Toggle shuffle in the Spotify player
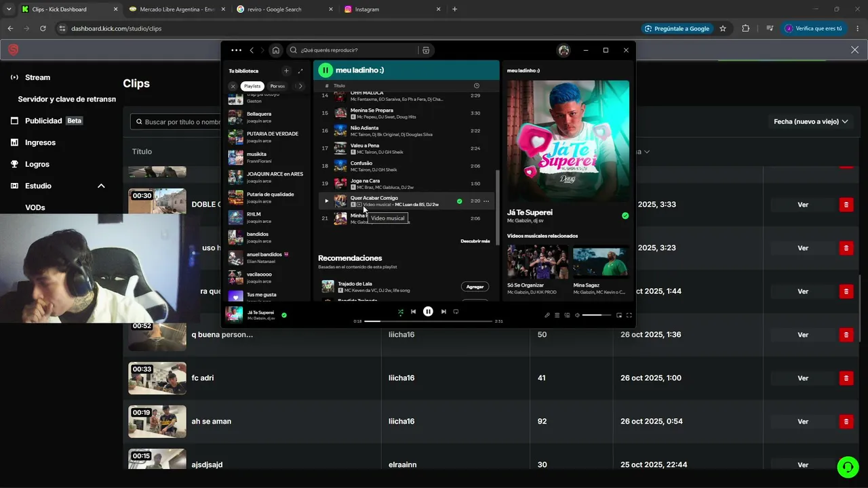868x488 pixels. [x=401, y=312]
